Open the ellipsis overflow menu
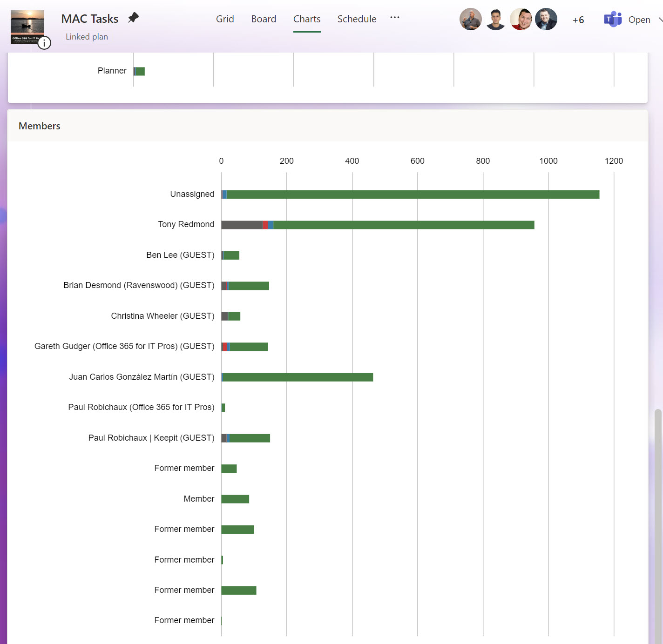663x644 pixels. point(394,17)
